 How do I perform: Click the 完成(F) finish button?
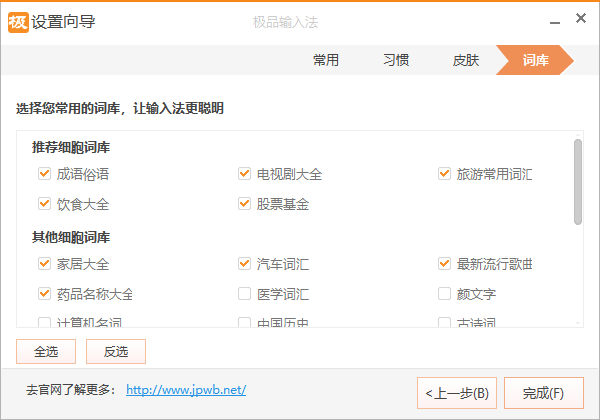(x=543, y=393)
